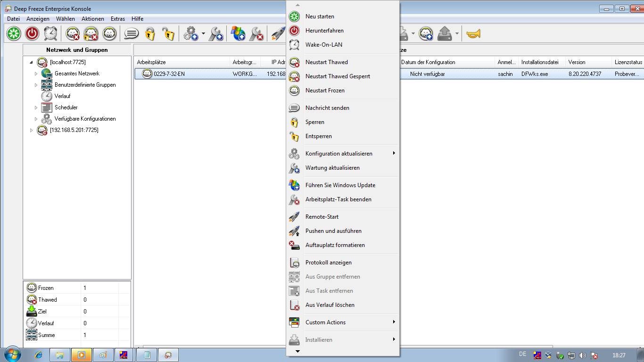This screenshot has width=644, height=362.
Task: Click the Frozen status count row
Action: tap(77, 288)
